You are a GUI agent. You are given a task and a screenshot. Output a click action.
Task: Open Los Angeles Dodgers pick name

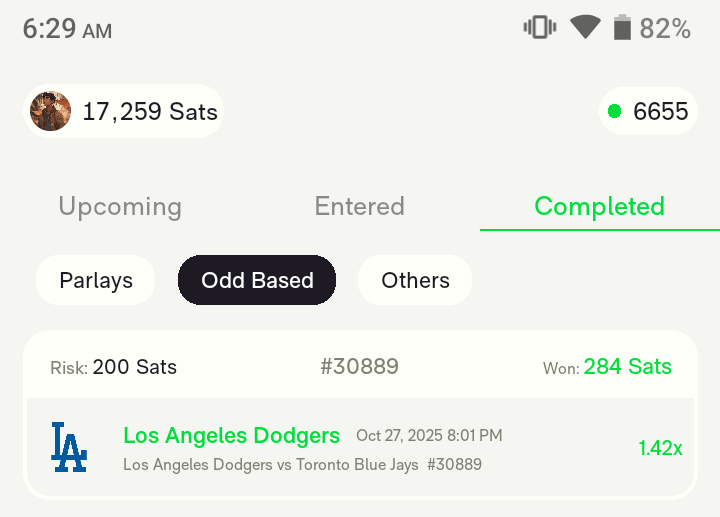[x=231, y=435]
